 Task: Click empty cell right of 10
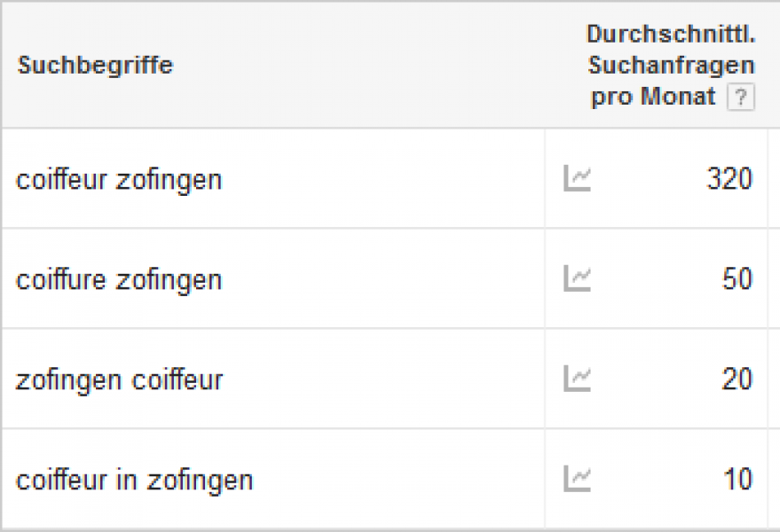(x=774, y=481)
